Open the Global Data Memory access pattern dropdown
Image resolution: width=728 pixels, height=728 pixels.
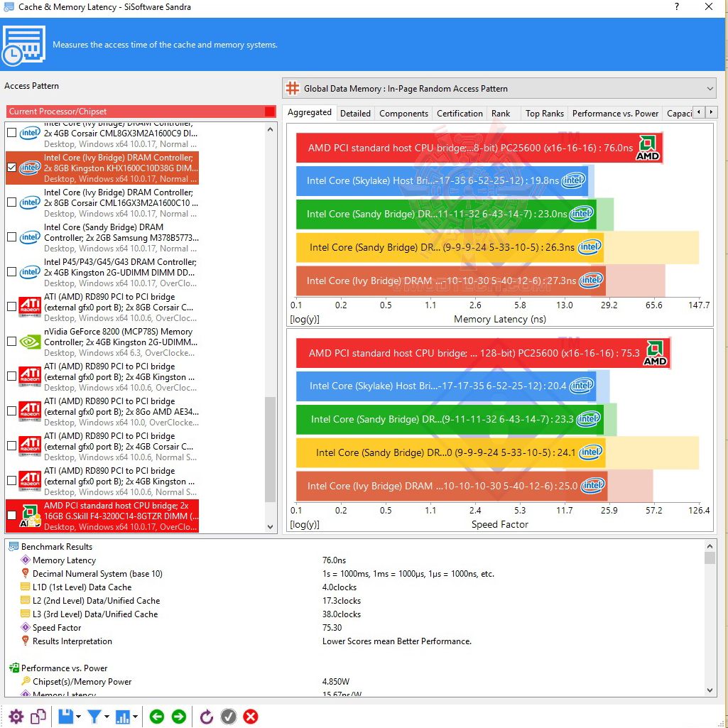[x=499, y=88]
